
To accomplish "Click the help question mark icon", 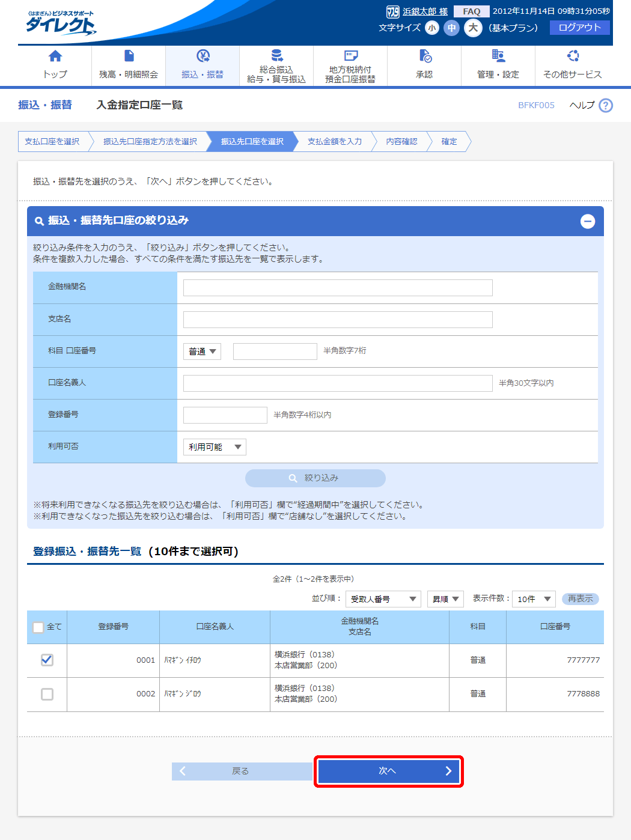I will [x=606, y=105].
